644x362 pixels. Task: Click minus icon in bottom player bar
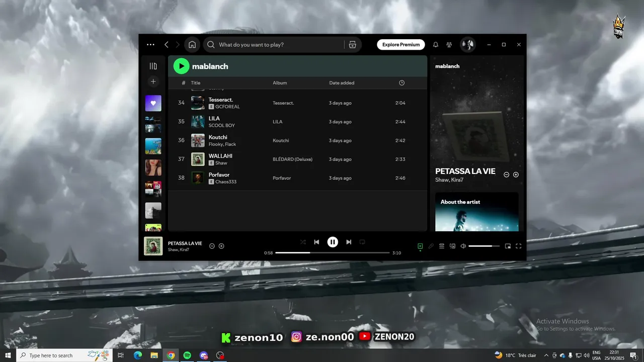pyautogui.click(x=212, y=246)
